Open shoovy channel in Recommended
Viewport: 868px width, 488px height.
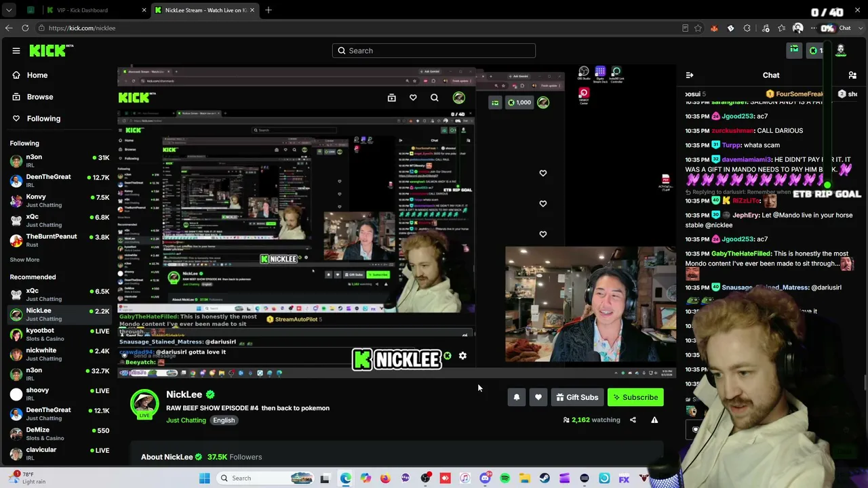tap(60, 394)
